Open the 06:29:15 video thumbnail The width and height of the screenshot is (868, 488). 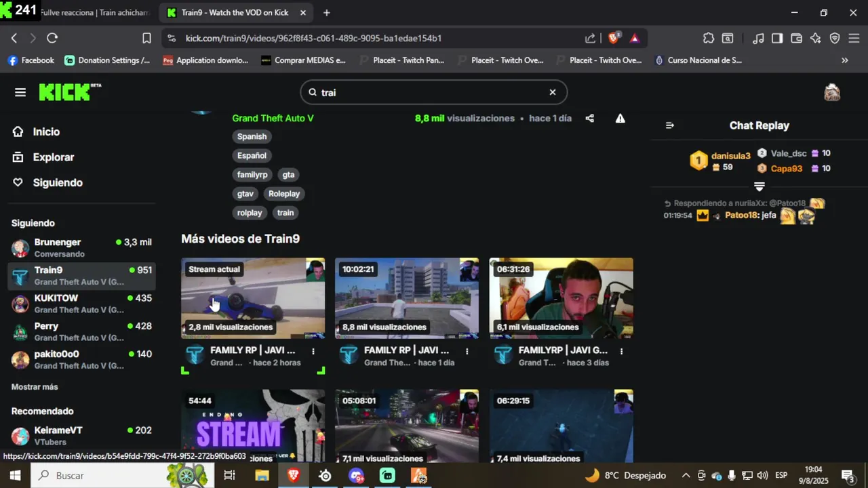561,426
